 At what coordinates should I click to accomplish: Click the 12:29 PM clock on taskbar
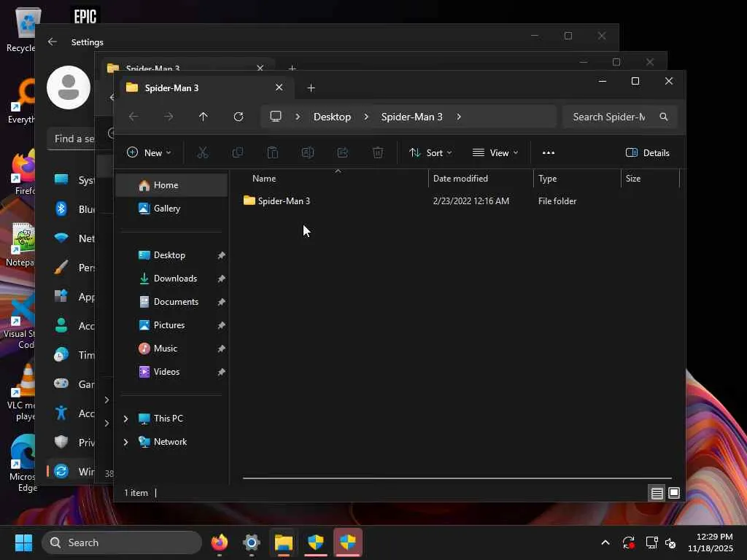click(x=711, y=542)
